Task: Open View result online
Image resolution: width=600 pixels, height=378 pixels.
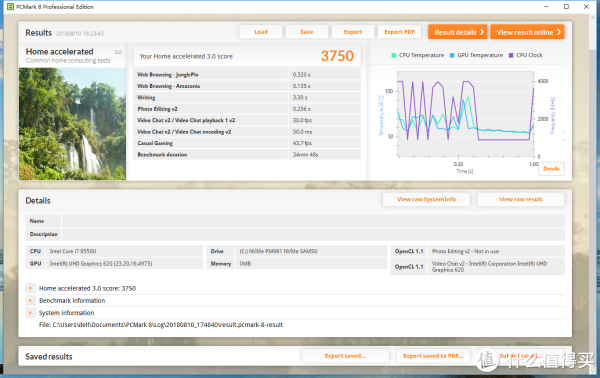Action: 527,32
